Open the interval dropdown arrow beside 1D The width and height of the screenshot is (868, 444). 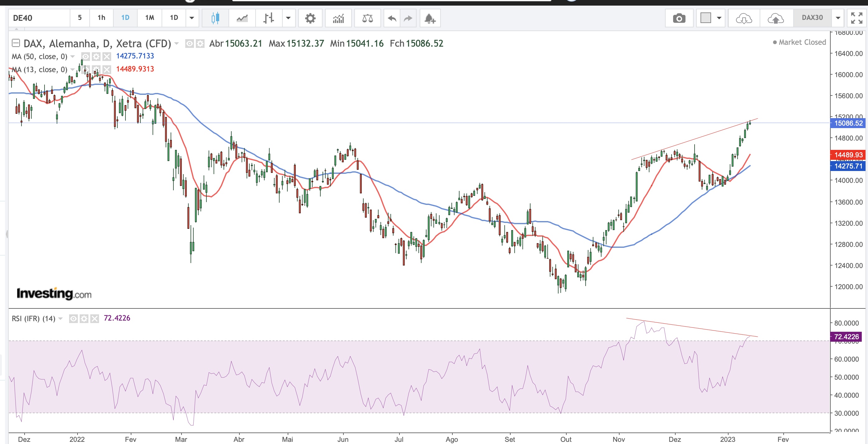pyautogui.click(x=192, y=18)
